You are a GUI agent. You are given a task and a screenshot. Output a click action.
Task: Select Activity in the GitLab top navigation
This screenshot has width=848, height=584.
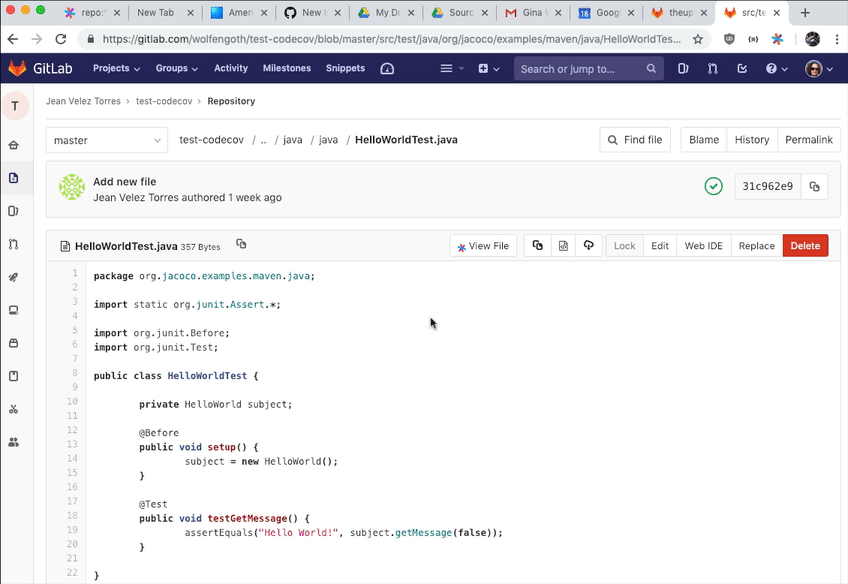(x=231, y=68)
